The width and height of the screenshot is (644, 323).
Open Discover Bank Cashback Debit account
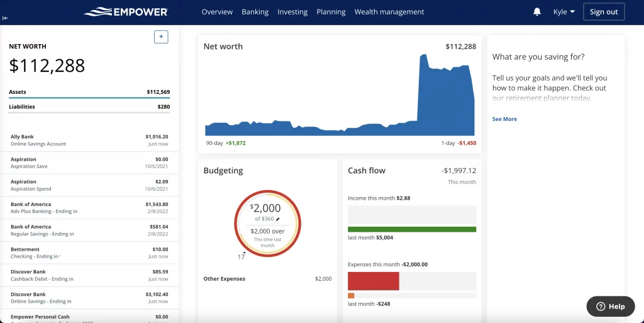pos(89,275)
